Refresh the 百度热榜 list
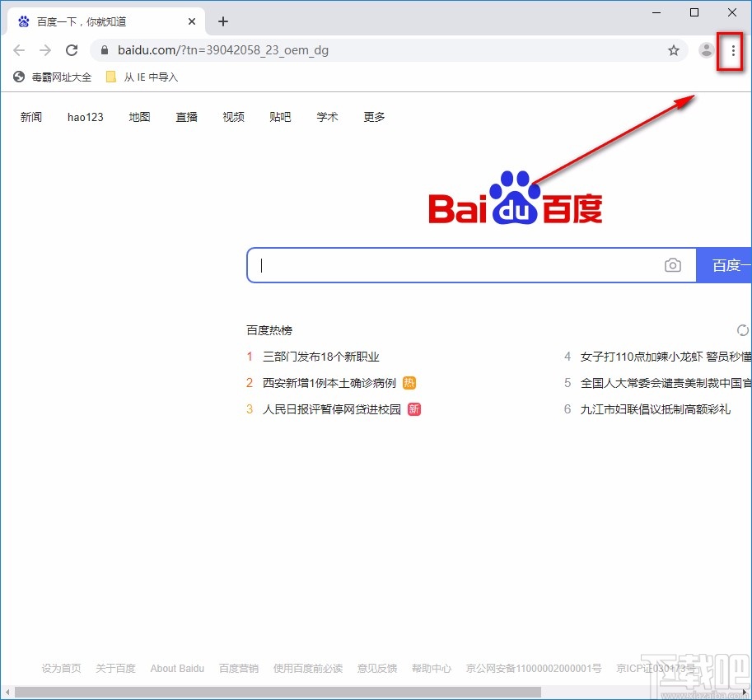Image resolution: width=752 pixels, height=700 pixels. 742,330
